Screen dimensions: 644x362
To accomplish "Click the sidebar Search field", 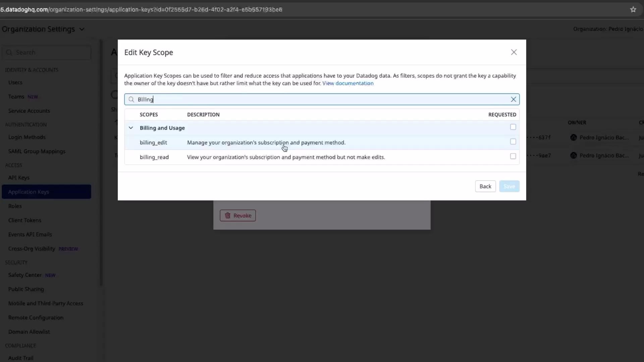I will pos(46,53).
